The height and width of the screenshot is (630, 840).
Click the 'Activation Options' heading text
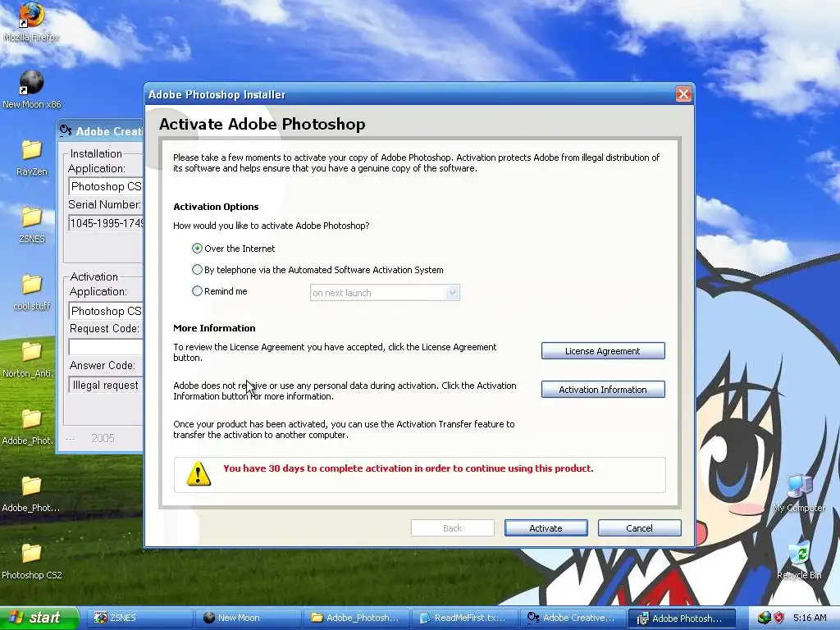[x=216, y=207]
